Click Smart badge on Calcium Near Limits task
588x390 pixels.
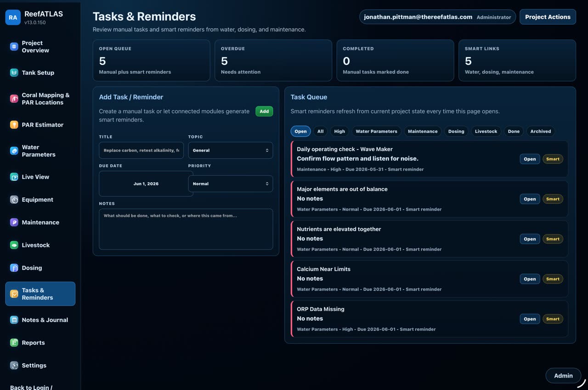pos(553,279)
